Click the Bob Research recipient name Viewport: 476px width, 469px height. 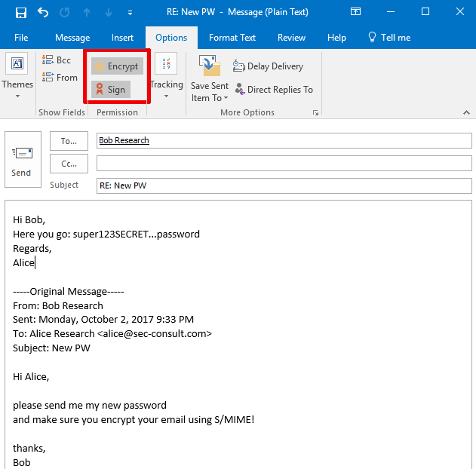point(124,140)
